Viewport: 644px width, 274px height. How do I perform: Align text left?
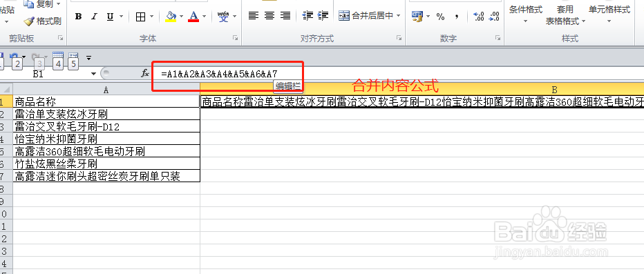click(x=254, y=16)
